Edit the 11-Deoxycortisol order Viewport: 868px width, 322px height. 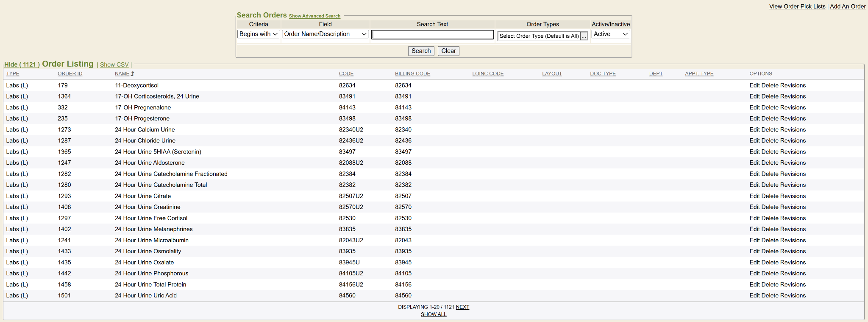[754, 85]
